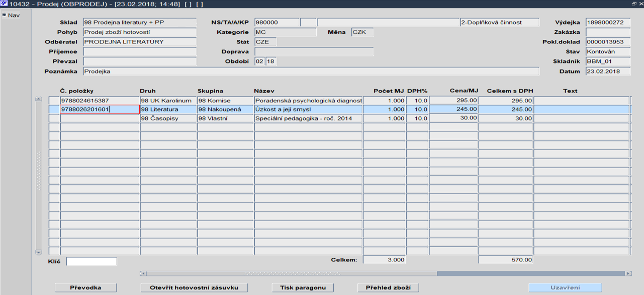
Task: Click the Období month field 02
Action: (259, 61)
